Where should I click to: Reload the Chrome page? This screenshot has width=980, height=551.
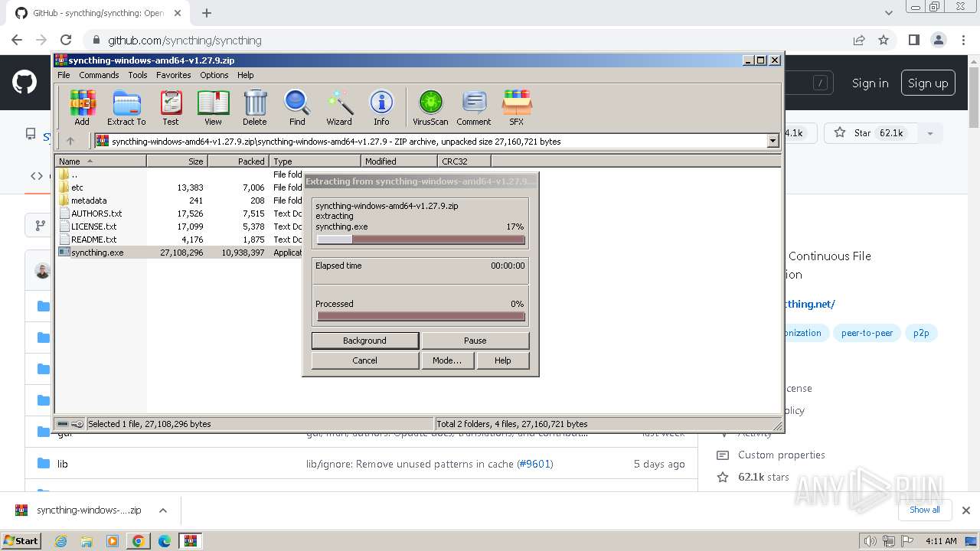pos(66,40)
